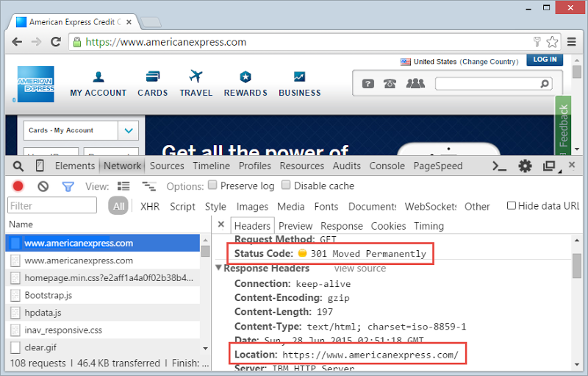Click the saved password key icon
588x376 pixels.
coord(537,42)
